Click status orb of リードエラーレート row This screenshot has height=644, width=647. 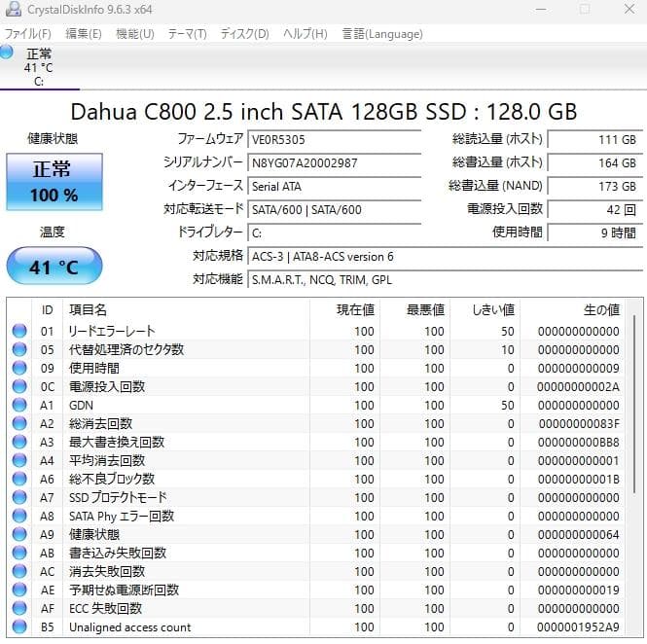point(19,331)
